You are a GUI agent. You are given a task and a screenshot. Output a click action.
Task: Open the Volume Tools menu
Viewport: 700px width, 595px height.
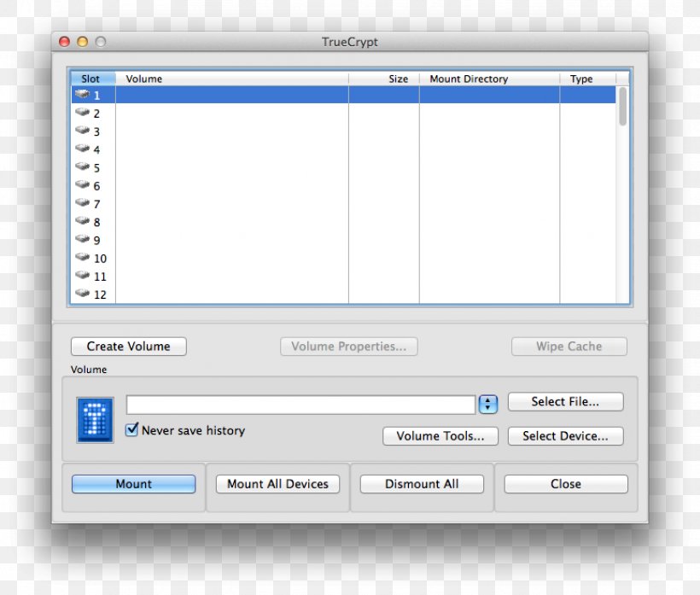440,436
